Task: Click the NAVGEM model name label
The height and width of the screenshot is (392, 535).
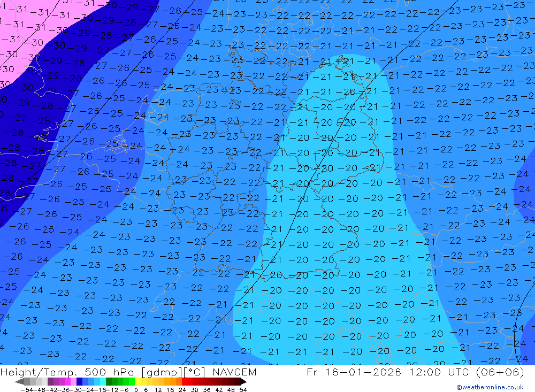Action: (234, 372)
